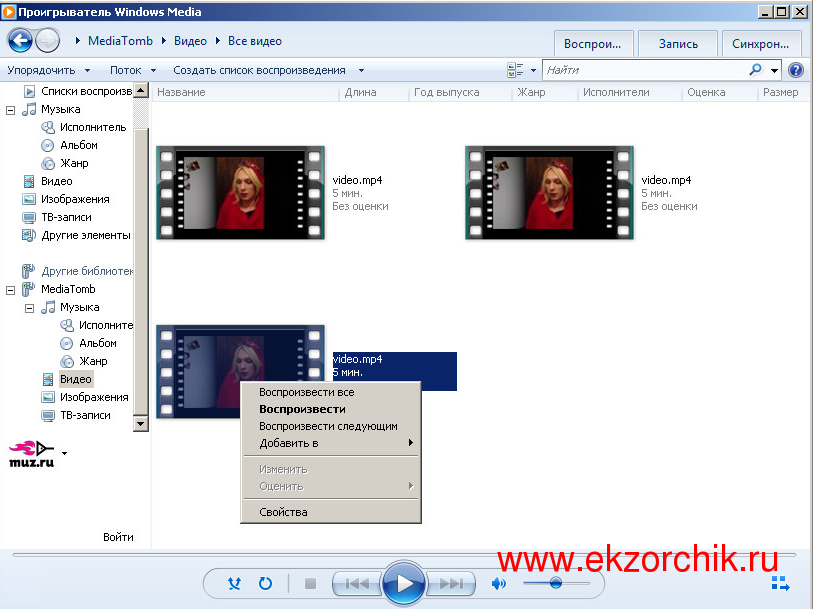Open the Поток dropdown menu

(133, 70)
